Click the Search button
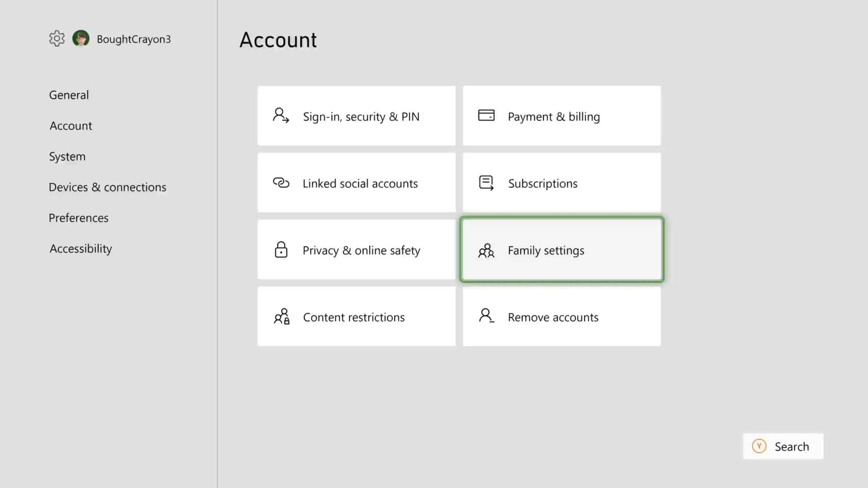Screen dimensions: 868x488 pyautogui.click(x=783, y=446)
